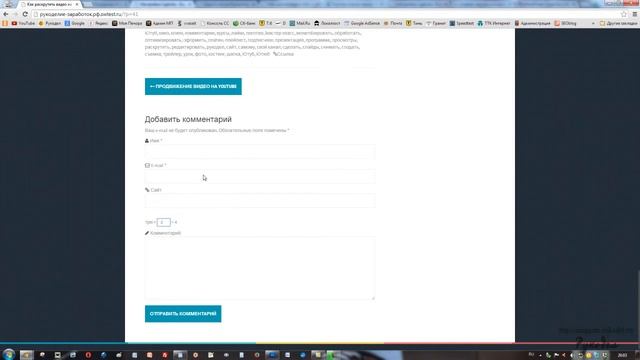Open the Админ МП bookmark

pyautogui.click(x=160, y=23)
